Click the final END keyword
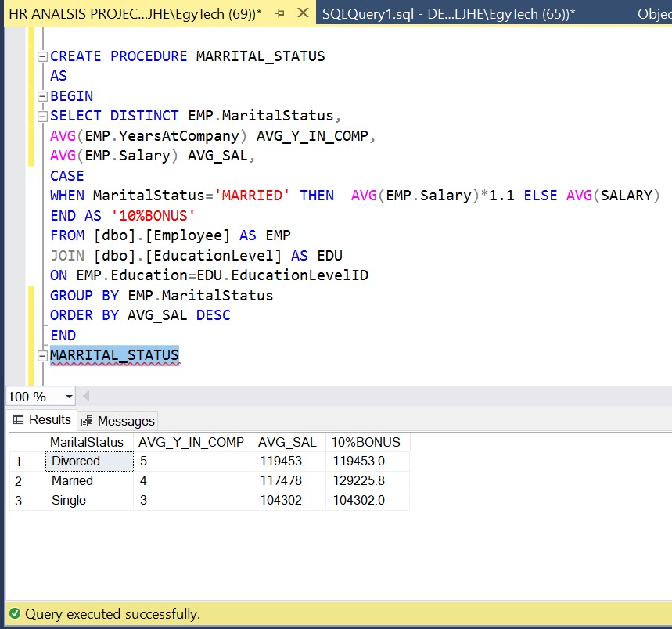 pos(63,336)
